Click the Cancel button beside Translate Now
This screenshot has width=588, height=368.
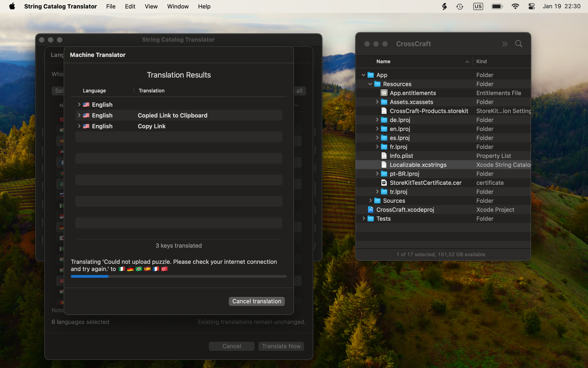(232, 346)
